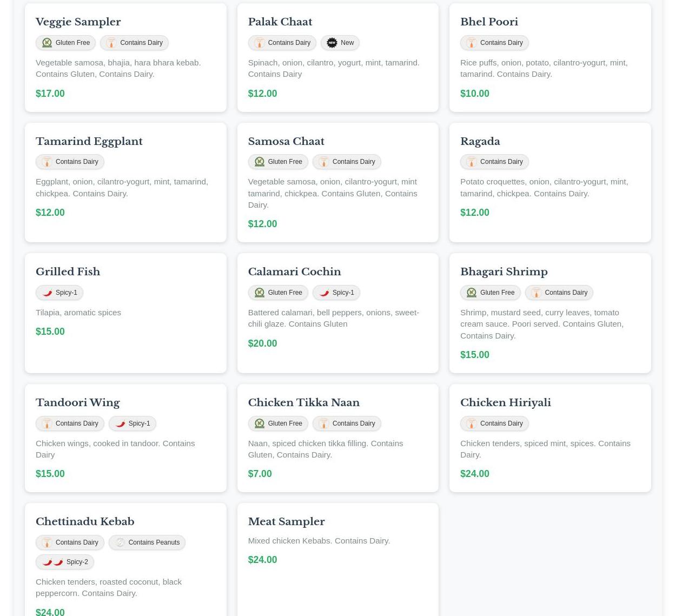Screen dimensions: 676x616
Task: Click the Gluten Free icon on Bhagari Shrimp
Action: pyautogui.click(x=472, y=293)
